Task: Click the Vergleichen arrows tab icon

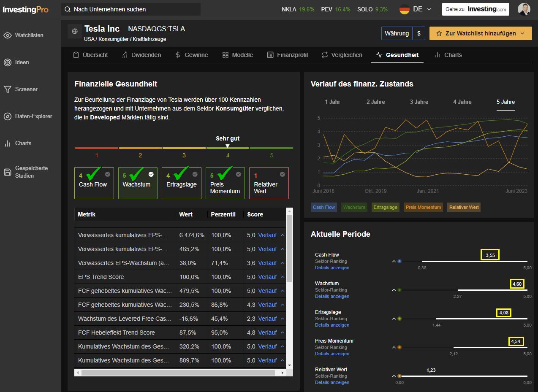Action: click(x=325, y=55)
